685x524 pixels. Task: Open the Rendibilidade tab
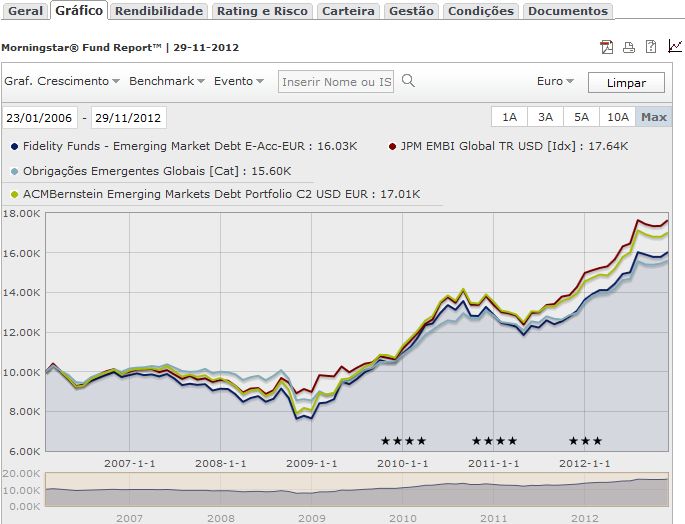[x=159, y=11]
